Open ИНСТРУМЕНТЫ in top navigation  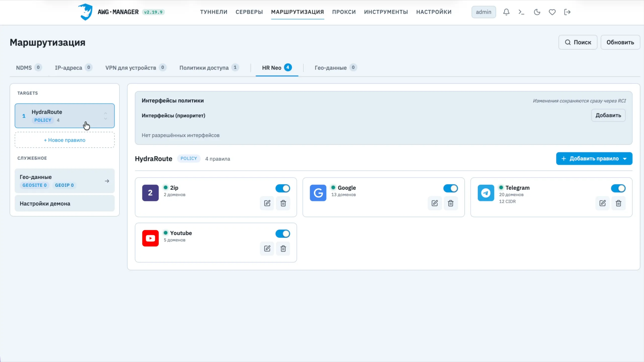tap(386, 12)
